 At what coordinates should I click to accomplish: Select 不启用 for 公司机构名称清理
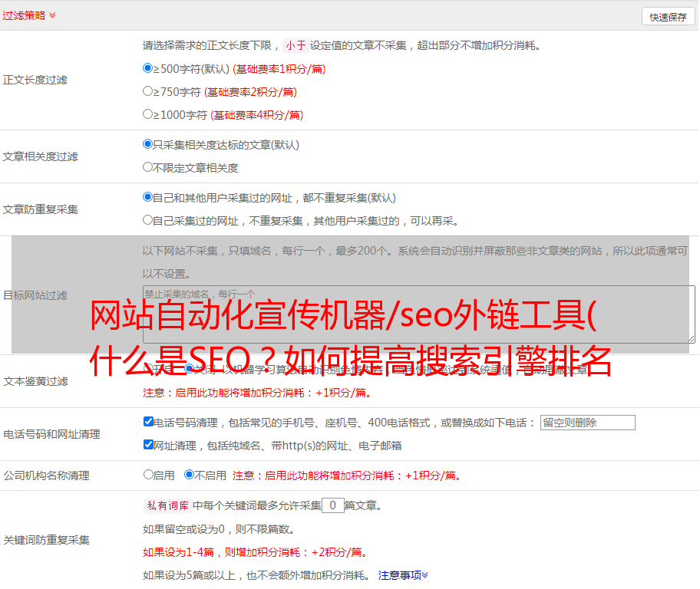tap(190, 475)
